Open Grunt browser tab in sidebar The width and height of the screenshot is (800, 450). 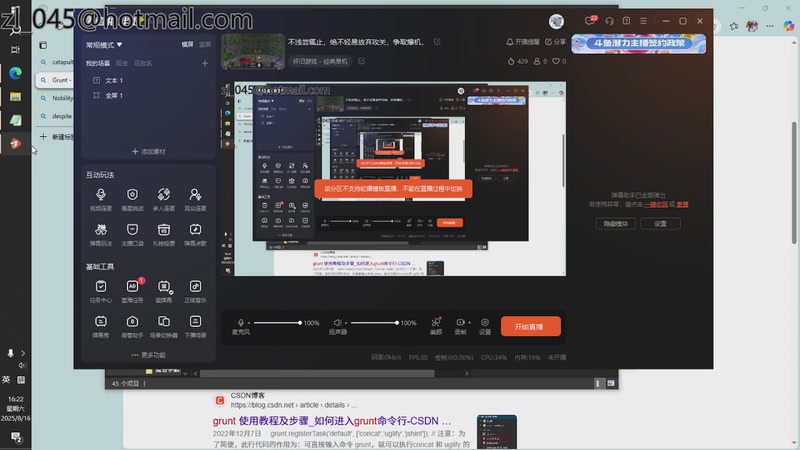pos(55,80)
